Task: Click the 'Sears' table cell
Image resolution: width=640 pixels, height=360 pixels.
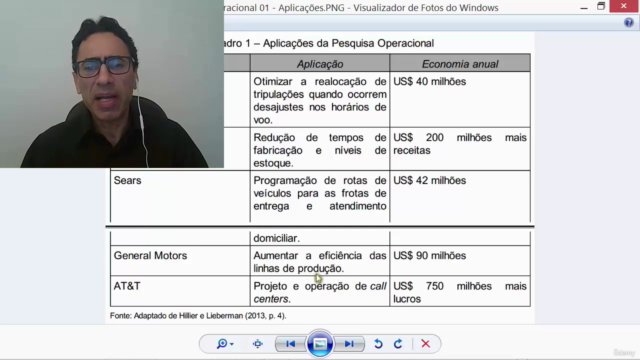Action: pos(180,196)
